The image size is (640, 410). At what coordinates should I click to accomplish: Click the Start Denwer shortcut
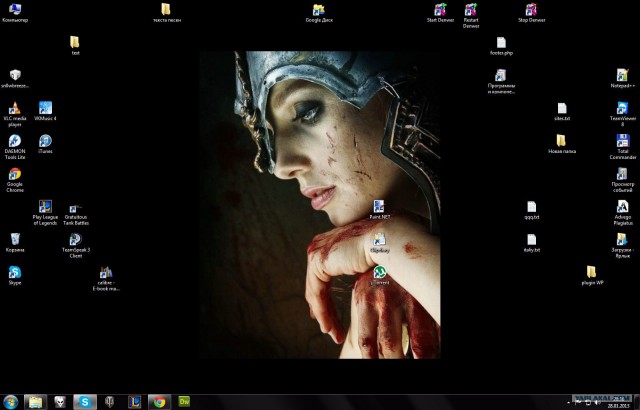440,10
